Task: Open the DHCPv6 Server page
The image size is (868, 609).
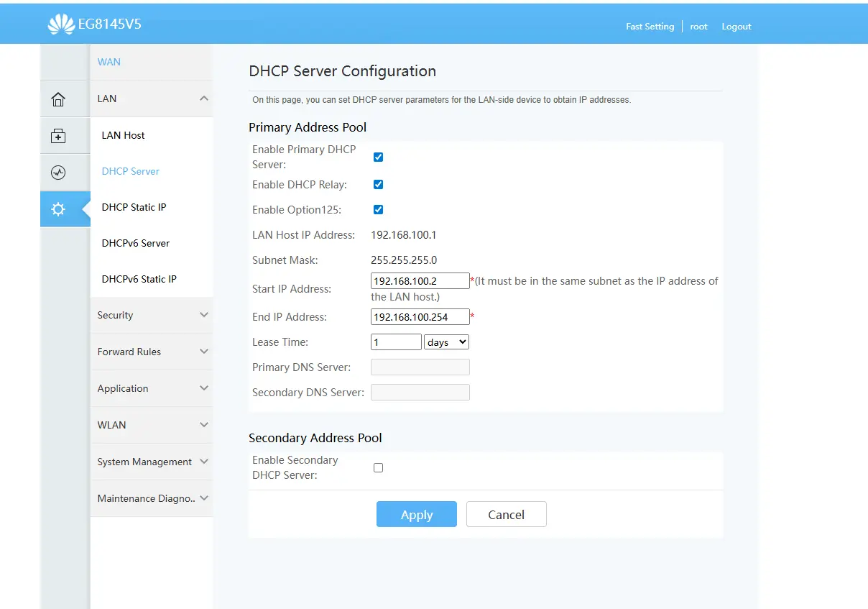Action: (x=136, y=243)
